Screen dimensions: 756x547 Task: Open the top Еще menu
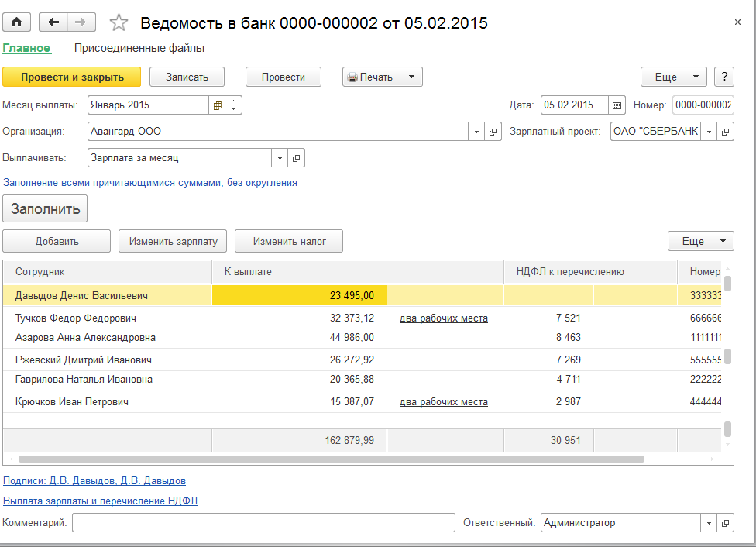[673, 77]
